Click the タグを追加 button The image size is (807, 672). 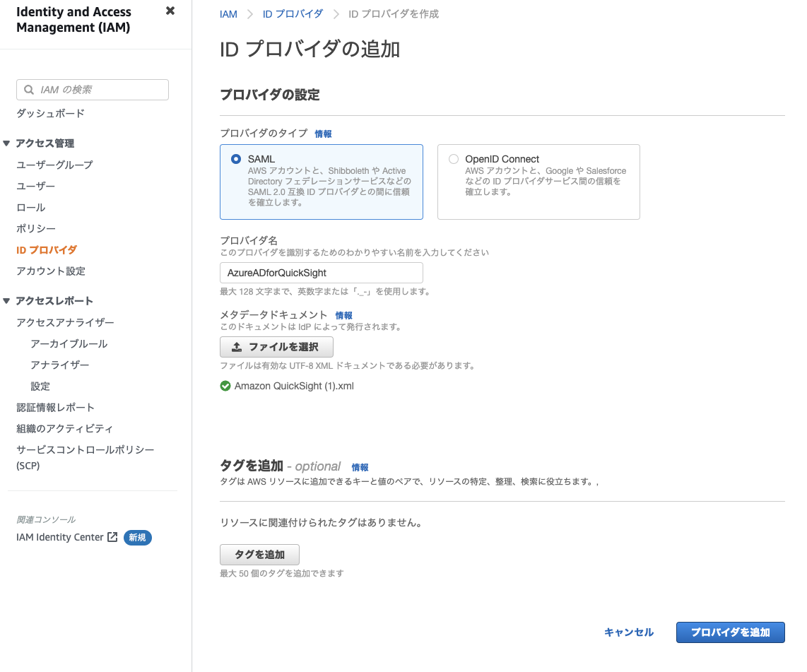pos(259,555)
